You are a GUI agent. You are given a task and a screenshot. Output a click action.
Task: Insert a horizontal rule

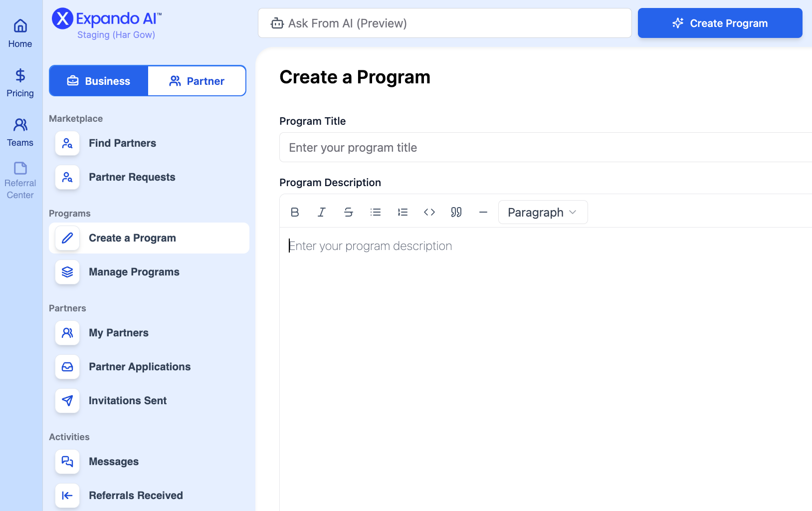(x=483, y=212)
